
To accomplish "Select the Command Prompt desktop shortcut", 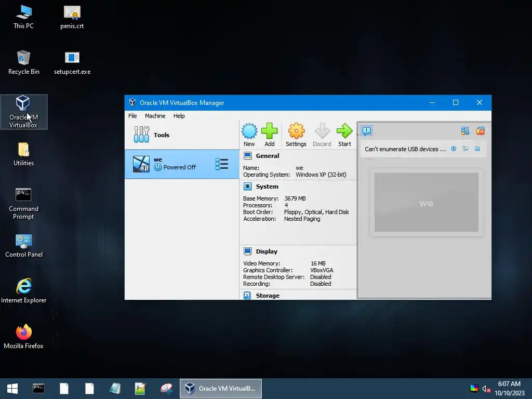I will pyautogui.click(x=24, y=204).
